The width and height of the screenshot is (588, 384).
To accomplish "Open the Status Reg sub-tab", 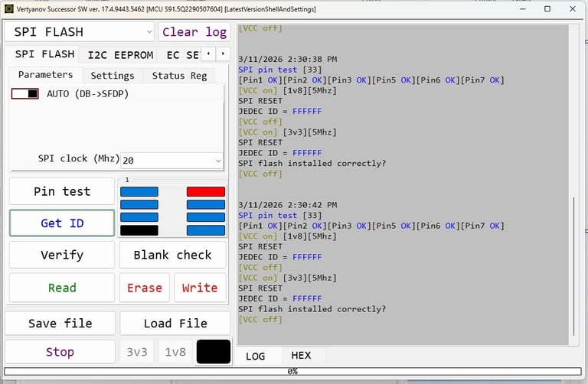I will (x=179, y=76).
